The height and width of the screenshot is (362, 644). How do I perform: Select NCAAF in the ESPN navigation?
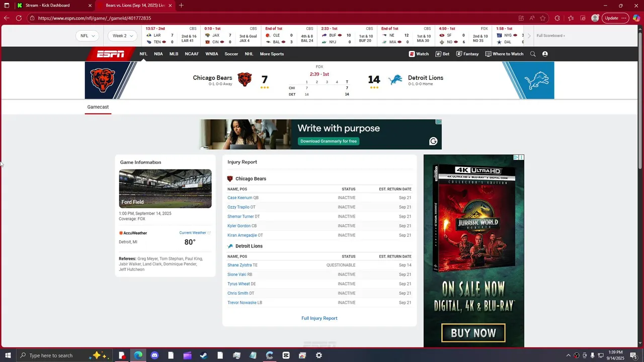pos(192,54)
